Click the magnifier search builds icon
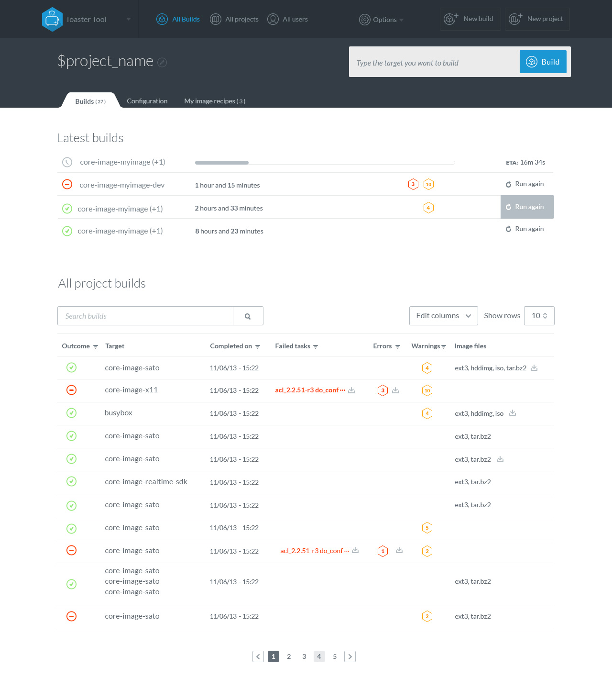Viewport: 612px width, 700px height. coord(248,316)
